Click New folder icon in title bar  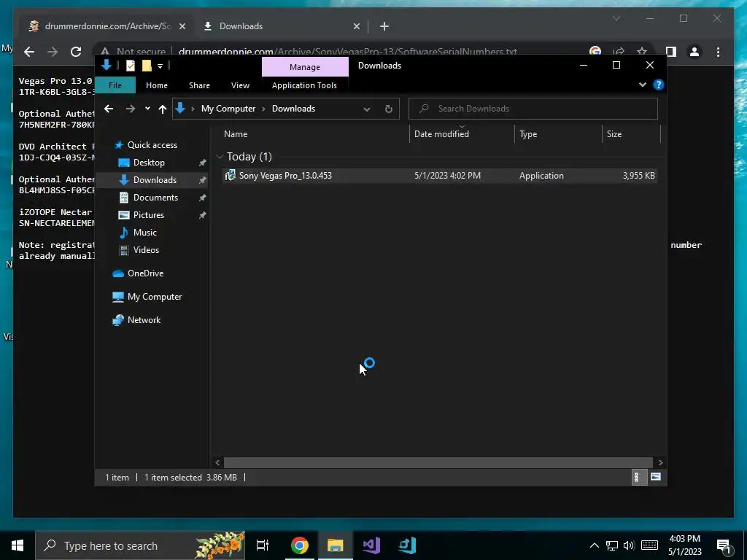(147, 66)
